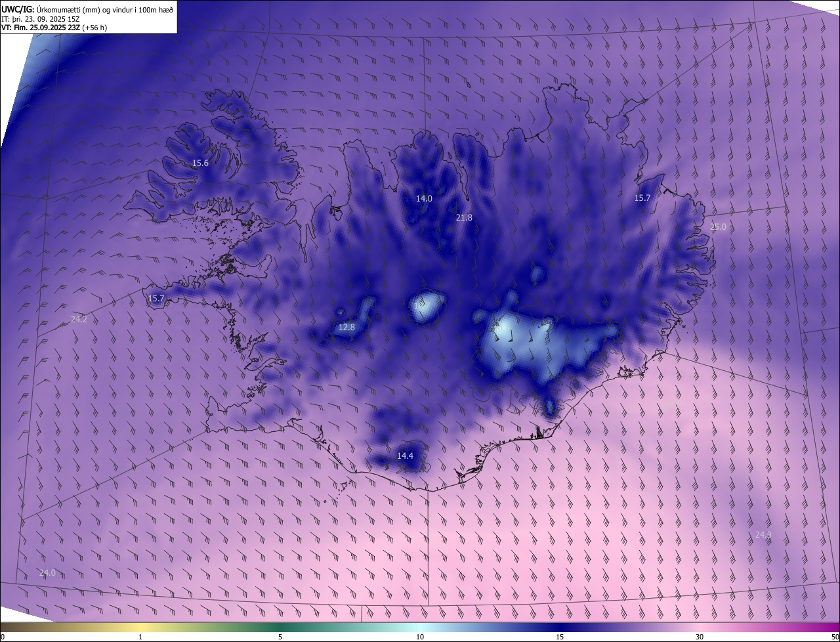The height and width of the screenshot is (642, 840).
Task: Click the 14.4 value near the south coast
Action: tap(405, 456)
